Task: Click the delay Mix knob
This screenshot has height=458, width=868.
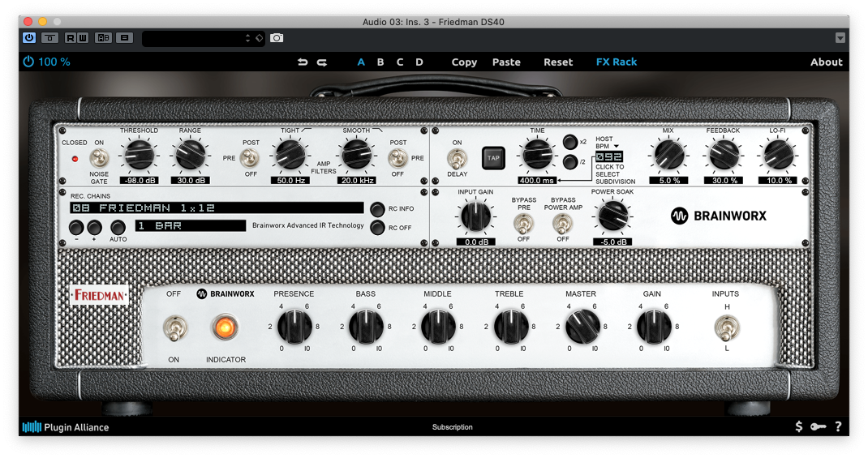Action: [x=668, y=154]
